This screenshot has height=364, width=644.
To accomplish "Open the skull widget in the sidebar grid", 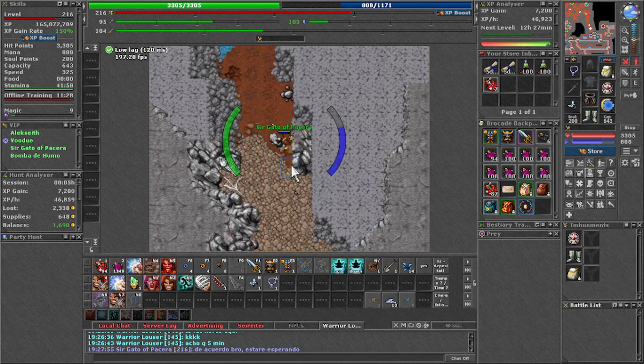I will pyautogui.click(x=600, y=184).
